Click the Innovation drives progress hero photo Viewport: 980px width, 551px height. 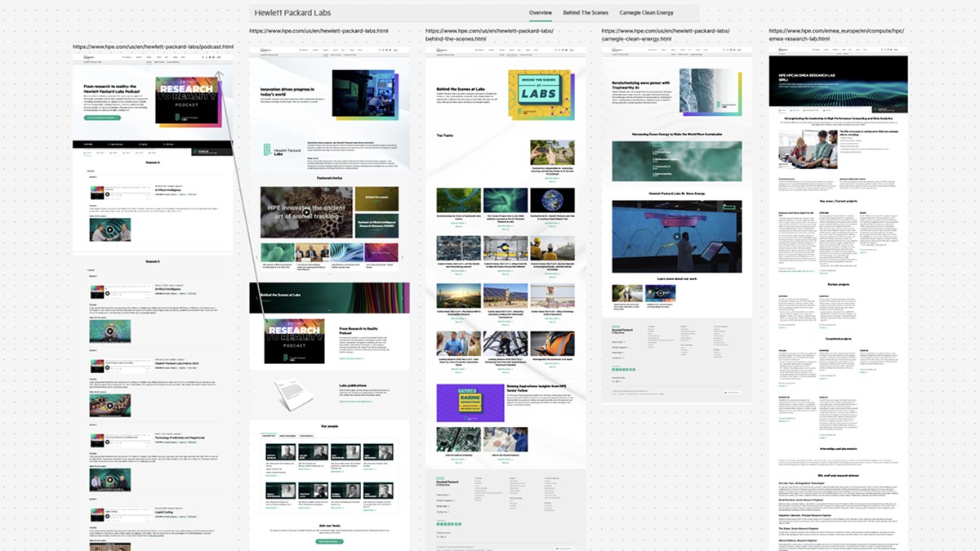(x=365, y=95)
